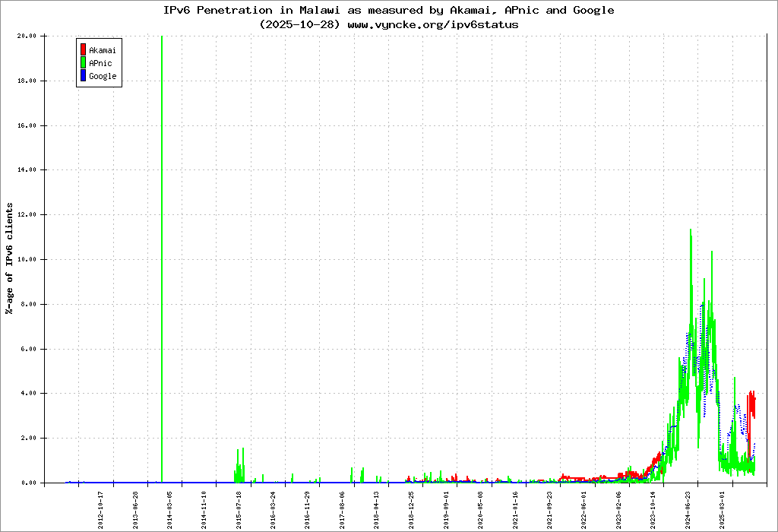Click the green APnic legend swatch

[x=83, y=63]
